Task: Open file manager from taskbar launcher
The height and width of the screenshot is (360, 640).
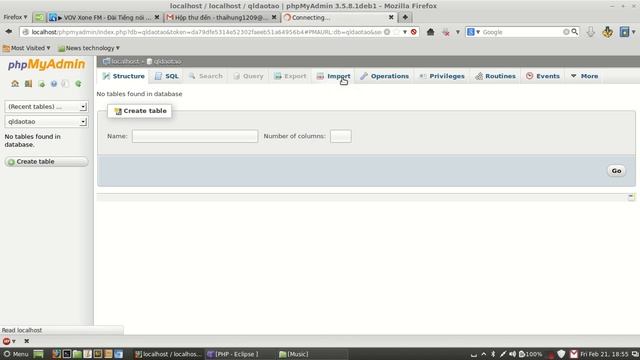Action: (x=77, y=354)
